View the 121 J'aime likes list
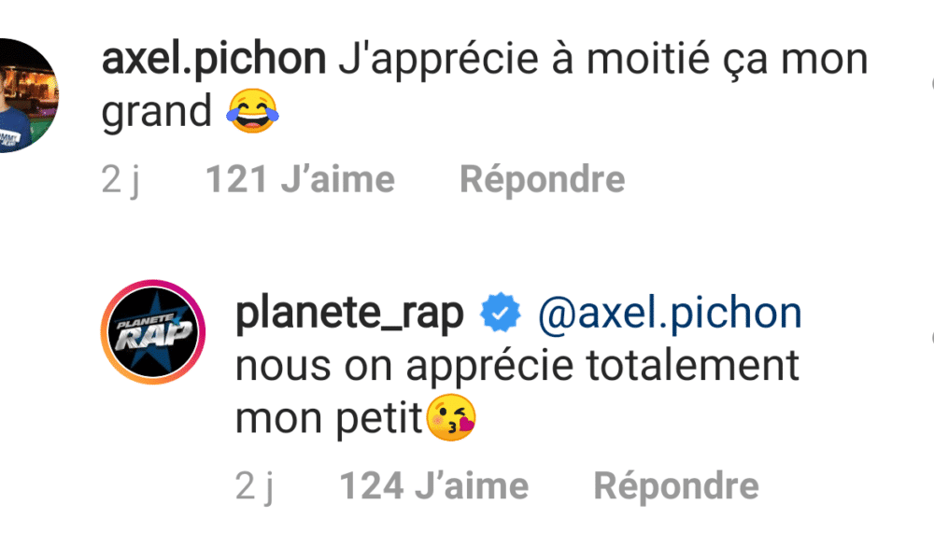 click(x=300, y=179)
